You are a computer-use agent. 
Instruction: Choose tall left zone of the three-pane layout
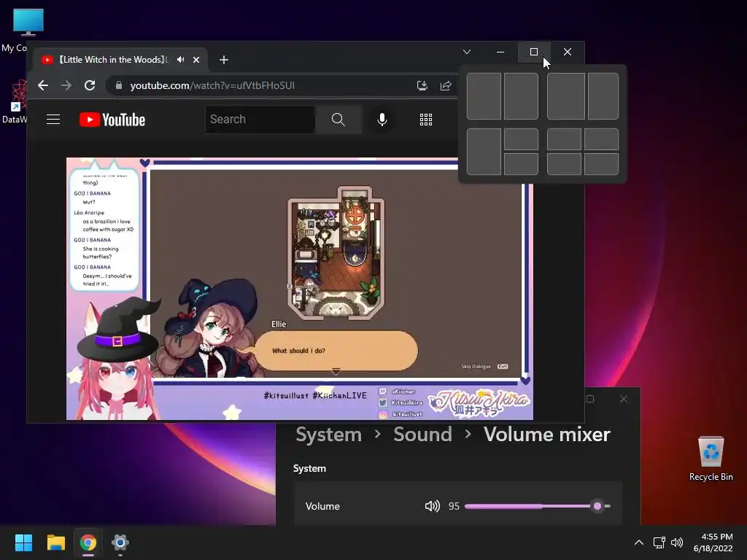(x=484, y=152)
